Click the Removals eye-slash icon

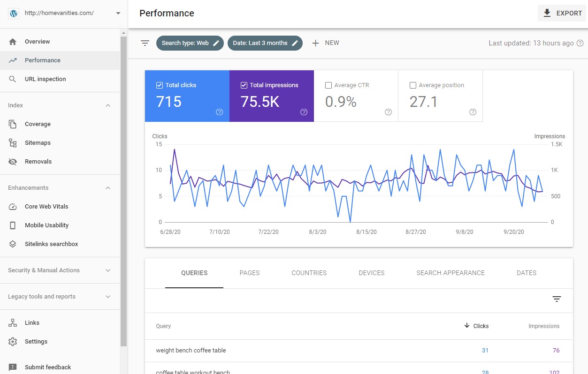pyautogui.click(x=13, y=161)
